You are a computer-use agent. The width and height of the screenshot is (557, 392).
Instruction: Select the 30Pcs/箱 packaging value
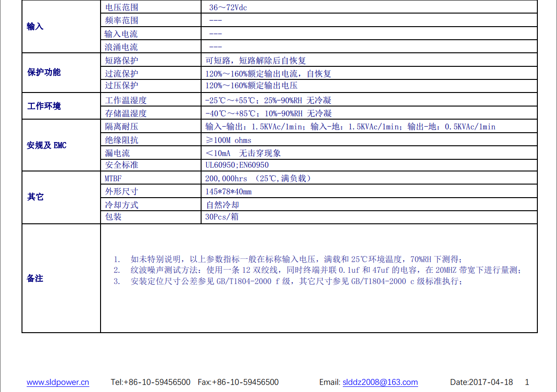click(222, 217)
